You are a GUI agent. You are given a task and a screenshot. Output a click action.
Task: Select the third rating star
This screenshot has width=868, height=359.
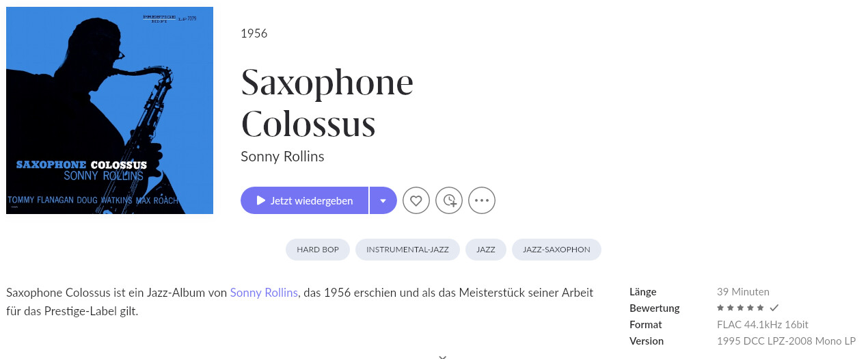click(x=741, y=308)
